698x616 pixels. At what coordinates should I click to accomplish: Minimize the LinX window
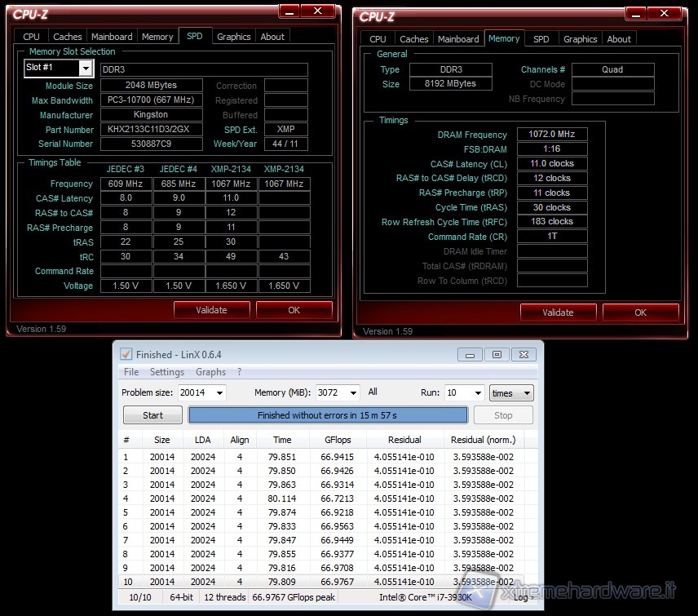click(470, 354)
